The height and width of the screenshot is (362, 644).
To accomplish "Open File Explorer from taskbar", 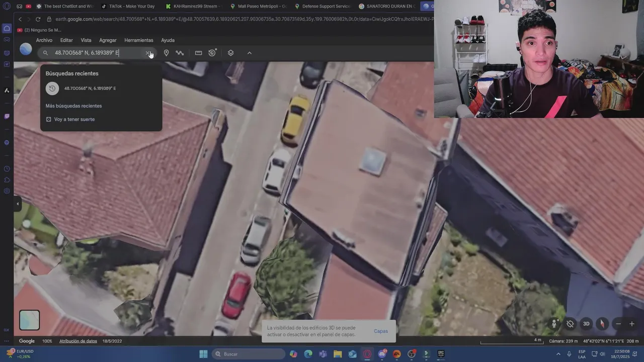I will pos(338,354).
